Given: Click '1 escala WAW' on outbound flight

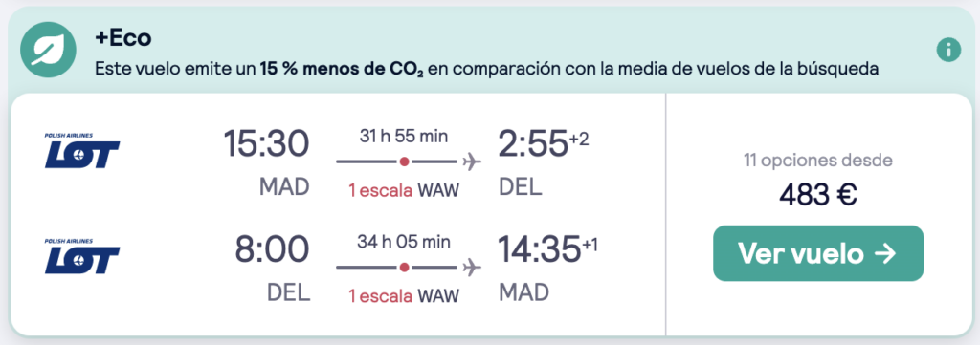Looking at the screenshot, I should (x=404, y=190).
